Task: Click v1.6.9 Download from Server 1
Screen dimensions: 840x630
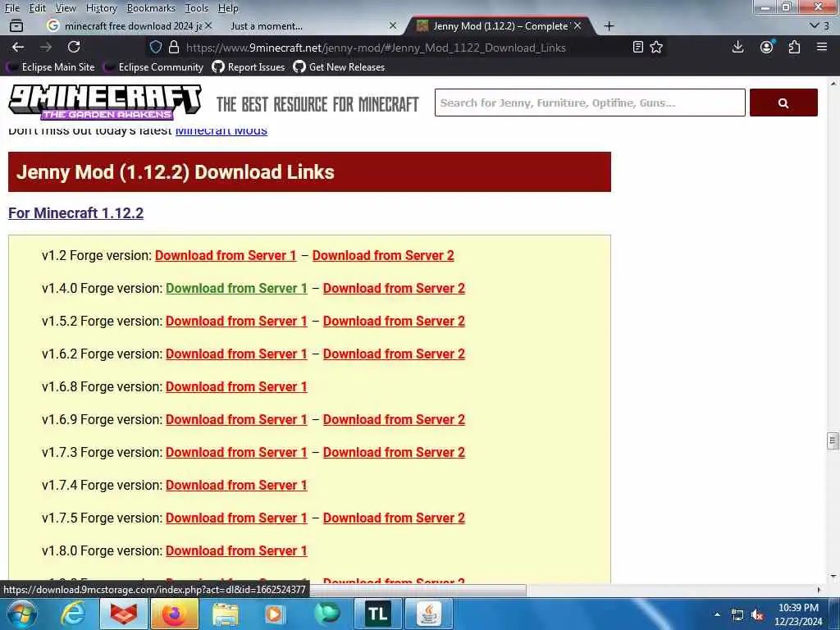Action: [236, 419]
